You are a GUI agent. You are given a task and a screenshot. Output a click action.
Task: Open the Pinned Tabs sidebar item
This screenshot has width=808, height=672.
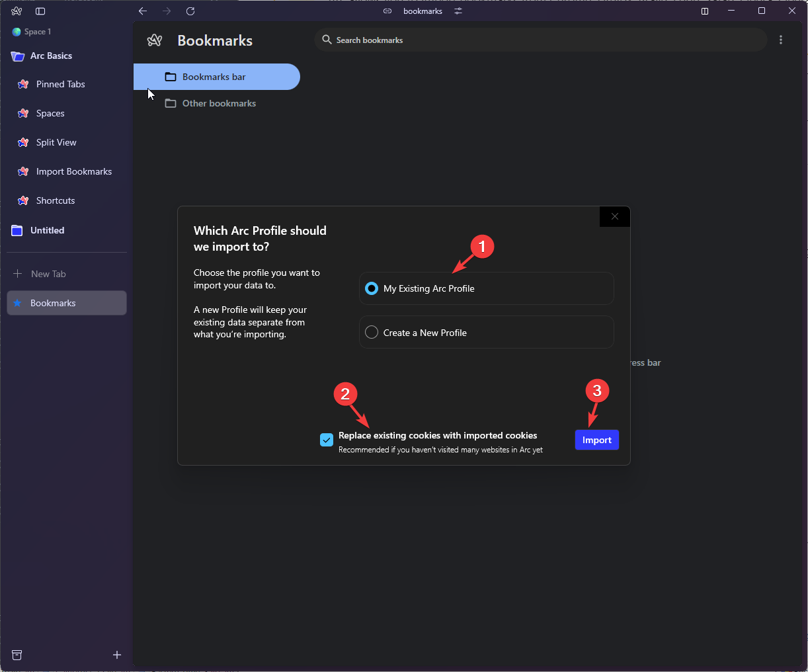[67, 84]
